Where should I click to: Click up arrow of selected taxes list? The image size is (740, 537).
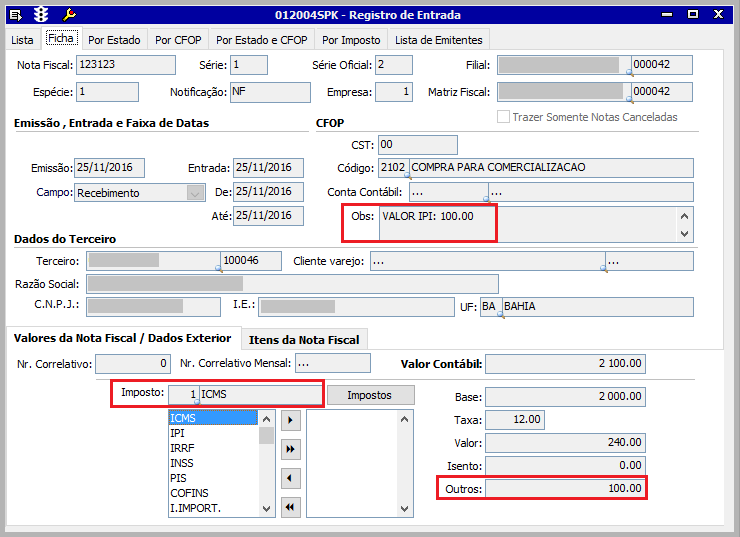click(x=404, y=419)
